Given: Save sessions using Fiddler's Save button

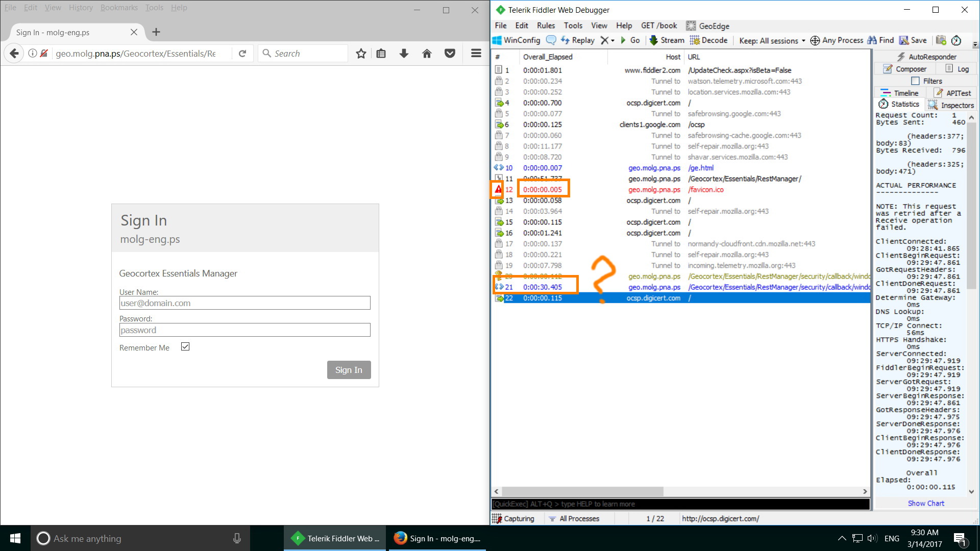Looking at the screenshot, I should (913, 40).
